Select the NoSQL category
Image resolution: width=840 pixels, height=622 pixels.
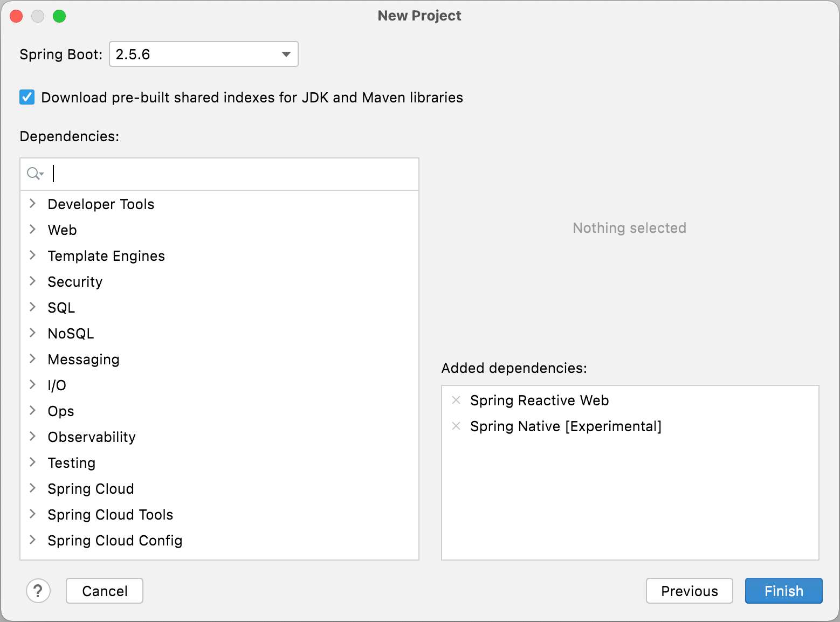point(71,334)
